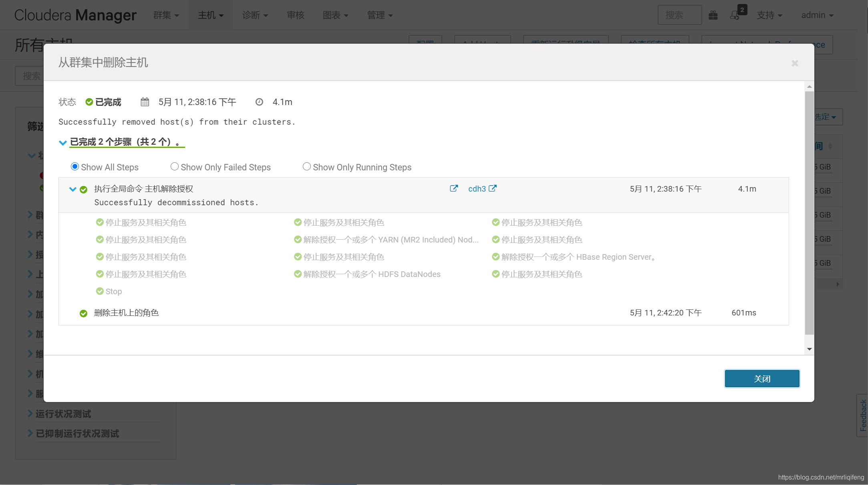
Task: Click the calendar icon beside start time
Action: tap(145, 102)
